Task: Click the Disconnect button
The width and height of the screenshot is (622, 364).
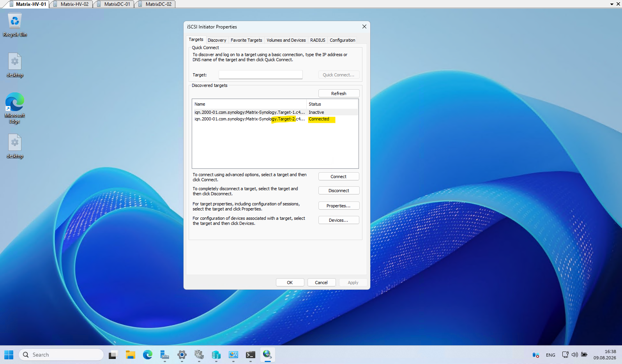Action: (339, 191)
